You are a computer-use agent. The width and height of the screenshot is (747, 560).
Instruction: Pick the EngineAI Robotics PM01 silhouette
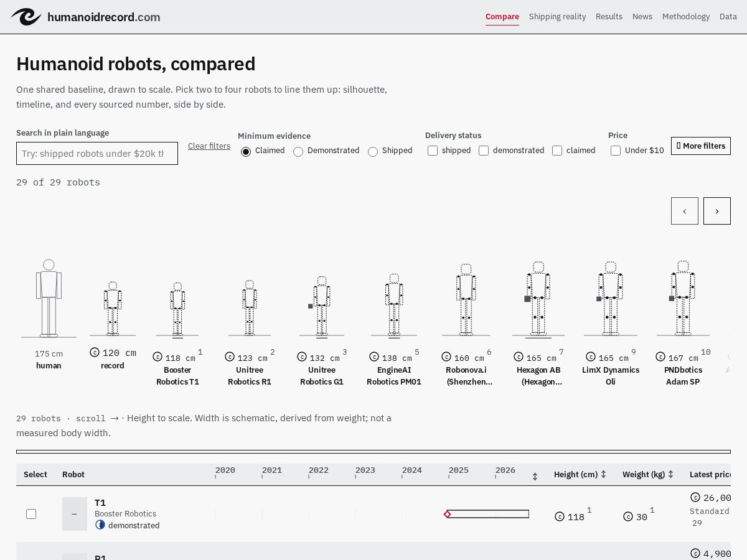click(x=394, y=305)
